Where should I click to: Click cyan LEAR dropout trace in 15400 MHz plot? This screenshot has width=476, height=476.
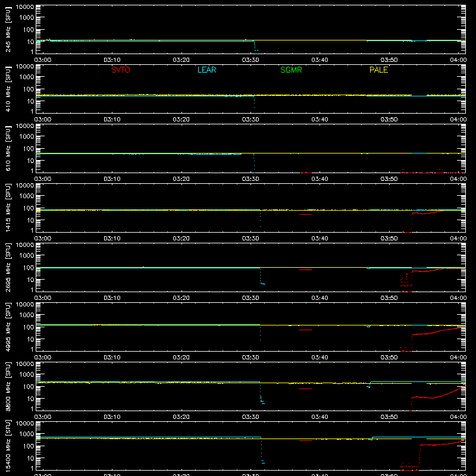262,450
